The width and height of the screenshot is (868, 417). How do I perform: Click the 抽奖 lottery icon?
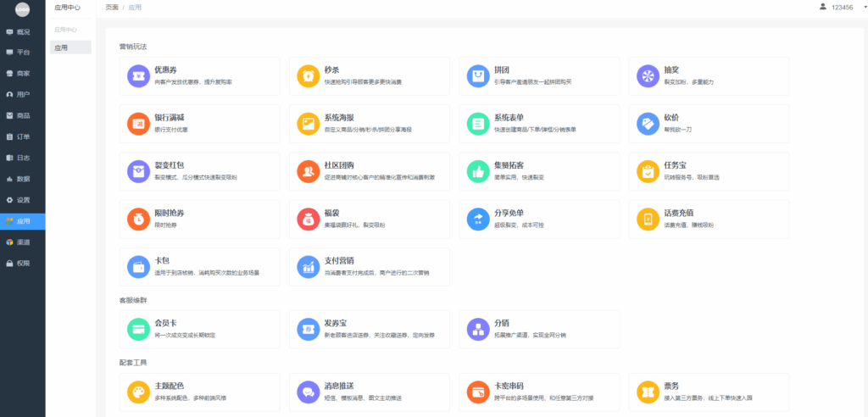pyautogui.click(x=647, y=76)
